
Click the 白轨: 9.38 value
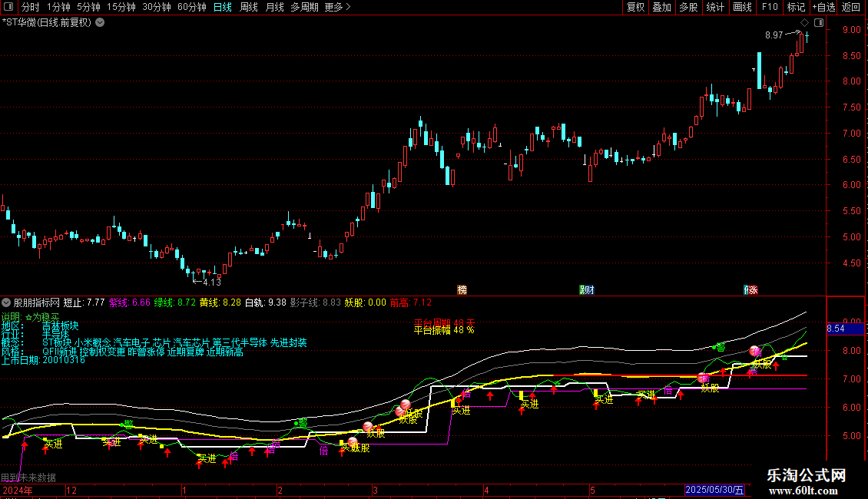[x=266, y=302]
